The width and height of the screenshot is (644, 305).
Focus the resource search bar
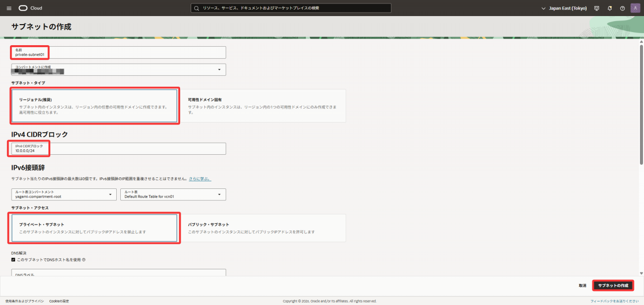click(291, 8)
